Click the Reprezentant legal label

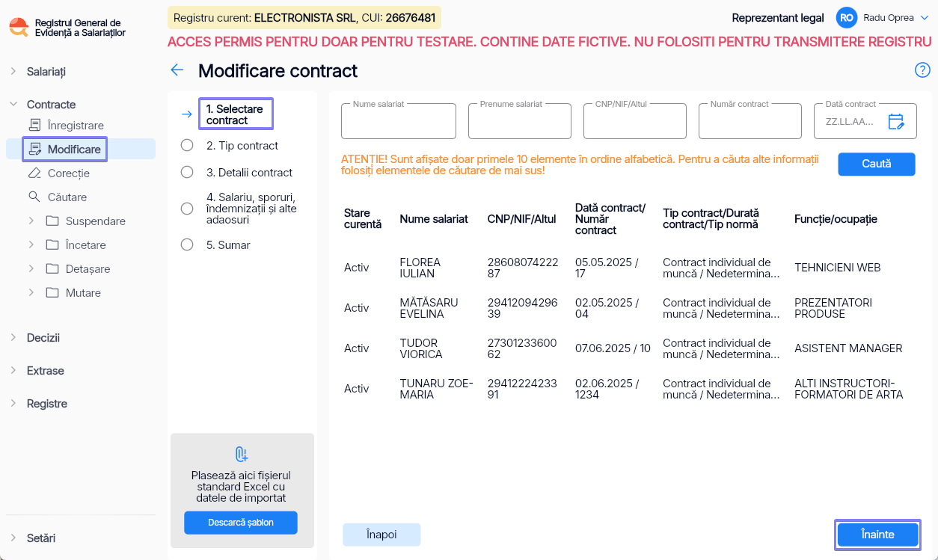click(x=778, y=18)
